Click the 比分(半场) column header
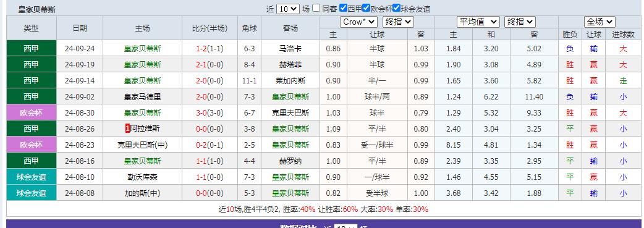The image size is (644, 228). click(210, 28)
